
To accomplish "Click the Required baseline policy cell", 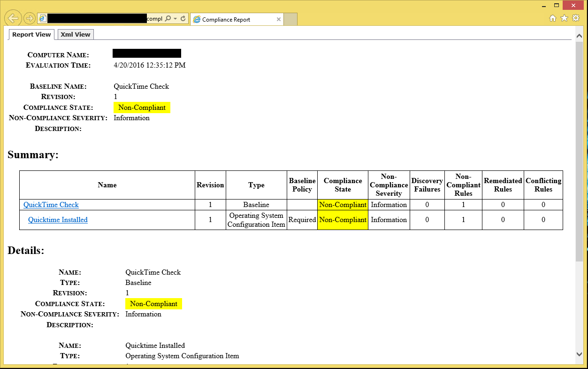I will coord(302,220).
